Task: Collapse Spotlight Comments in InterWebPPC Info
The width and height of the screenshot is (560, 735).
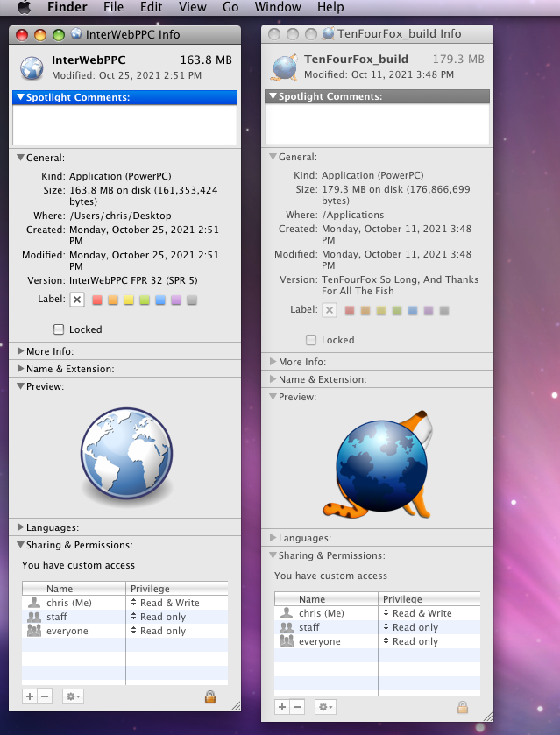Action: tap(20, 97)
